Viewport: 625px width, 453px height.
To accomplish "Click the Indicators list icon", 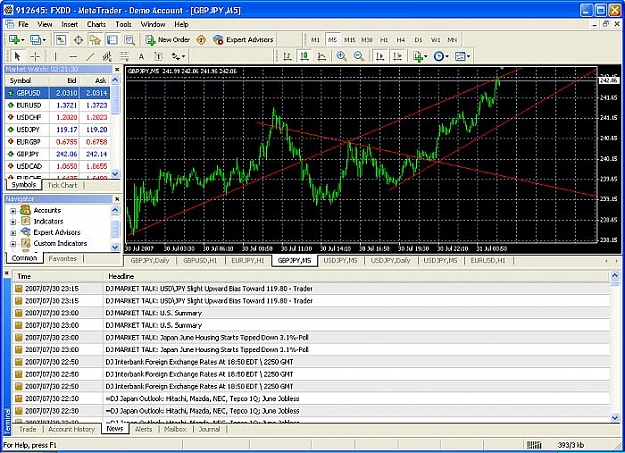I will (418, 56).
